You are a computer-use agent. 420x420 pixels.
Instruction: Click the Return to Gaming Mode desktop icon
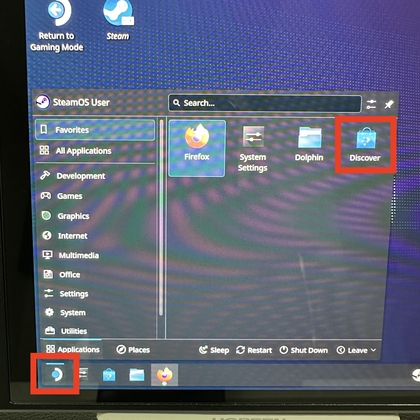point(57,27)
